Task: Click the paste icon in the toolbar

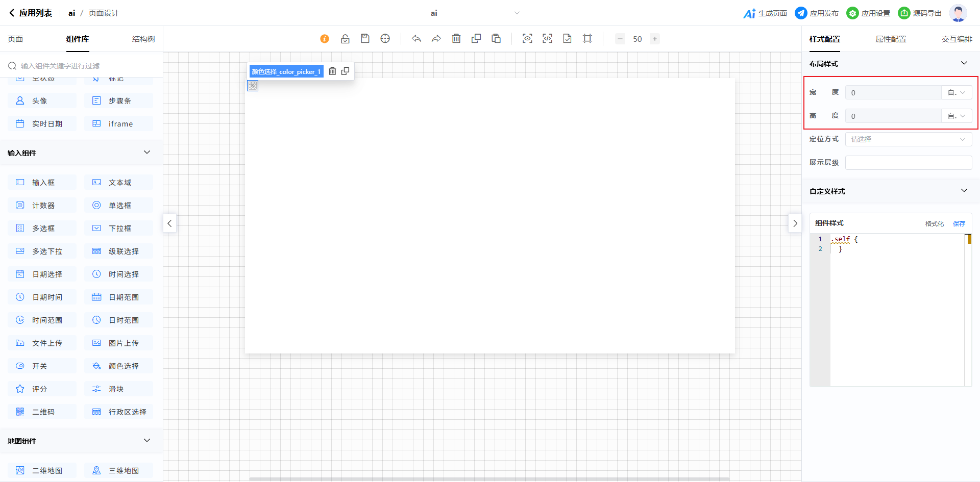Action: [x=496, y=39]
